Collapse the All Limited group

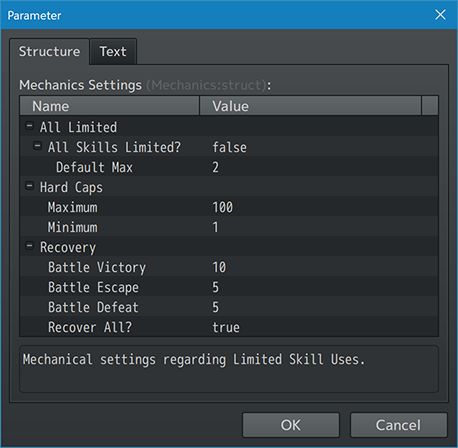[29, 126]
